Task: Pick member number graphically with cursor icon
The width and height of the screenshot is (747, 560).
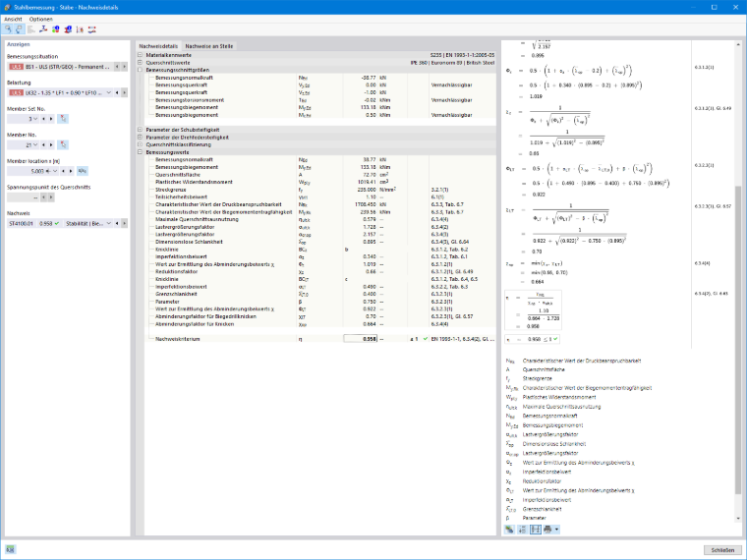Action: [63, 144]
